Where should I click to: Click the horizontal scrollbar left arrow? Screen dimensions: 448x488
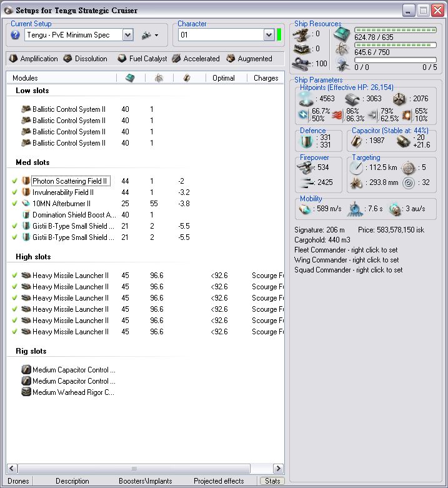12,468
